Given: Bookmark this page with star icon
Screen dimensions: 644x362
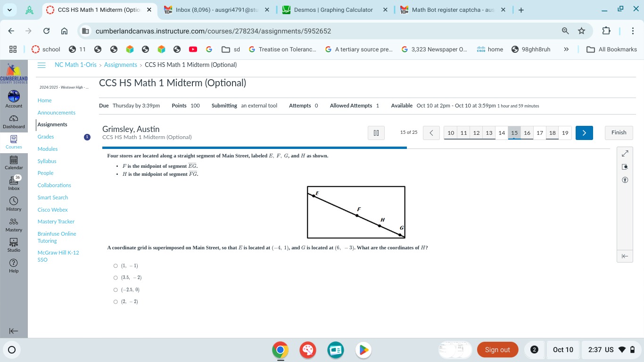Looking at the screenshot, I should (581, 31).
